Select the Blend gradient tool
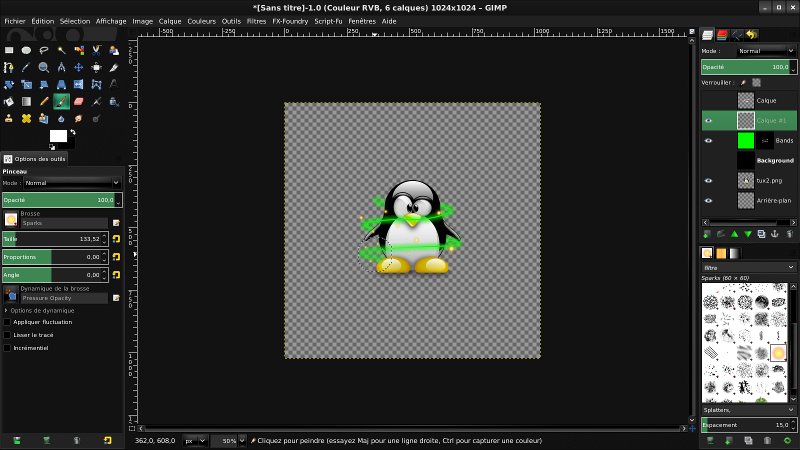Viewport: 800px width, 450px height. pos(27,102)
